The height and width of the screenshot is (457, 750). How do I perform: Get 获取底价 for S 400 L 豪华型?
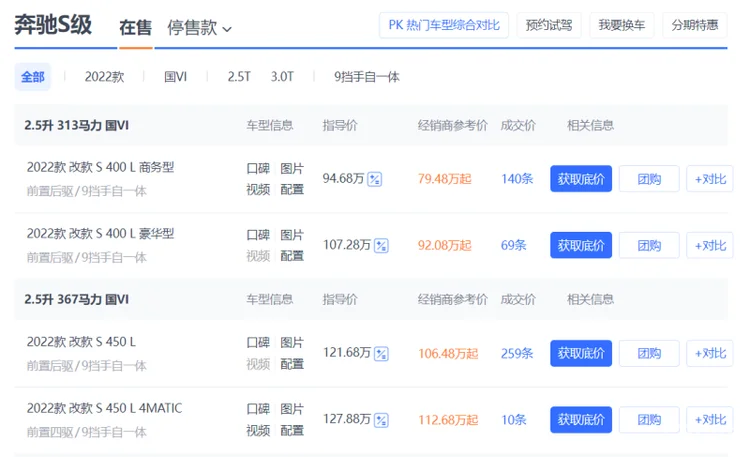coord(581,245)
